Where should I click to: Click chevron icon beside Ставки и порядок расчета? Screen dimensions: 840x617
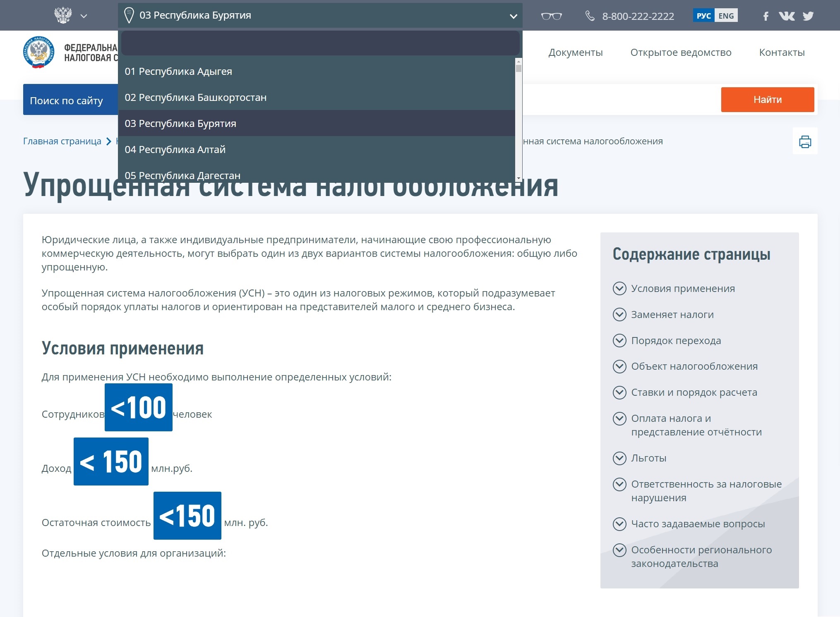pos(619,392)
